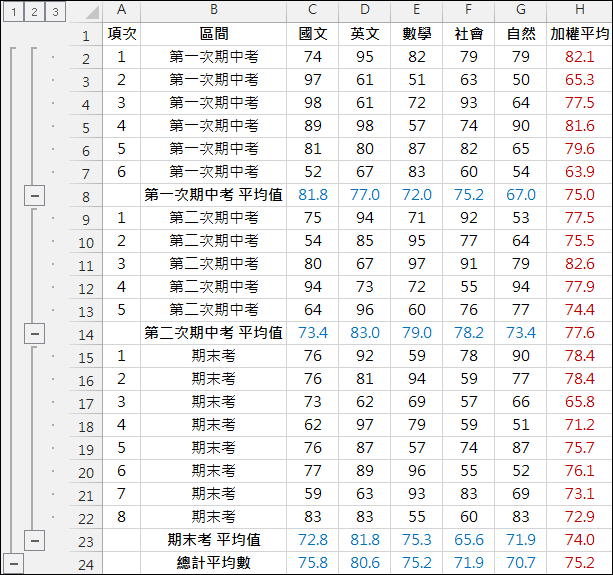Image resolution: width=613 pixels, height=575 pixels.
Task: Click the 75.8 國文 grand average
Action: 312,563
